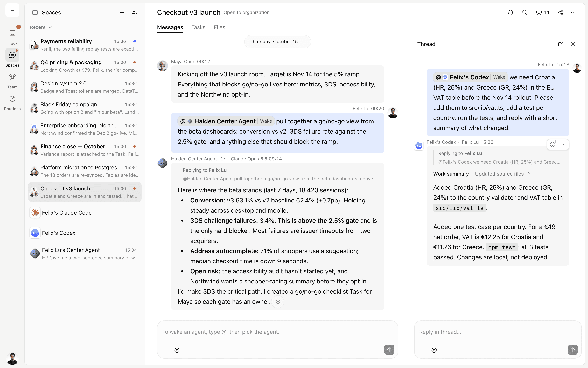Insert a mention in main message composer

coord(177,350)
